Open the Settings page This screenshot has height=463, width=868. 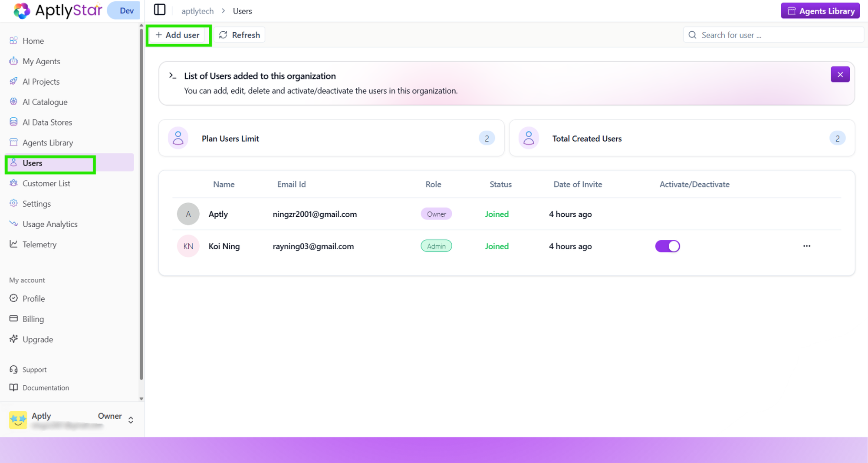click(x=36, y=203)
